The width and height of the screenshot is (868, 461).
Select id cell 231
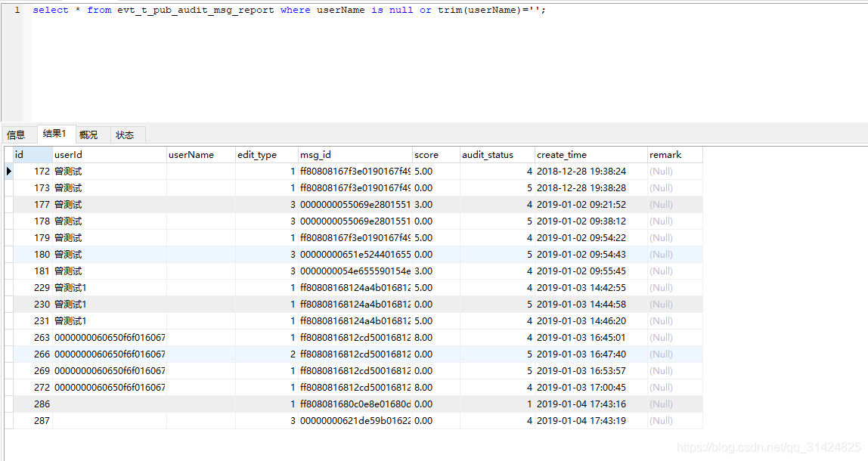[33, 321]
